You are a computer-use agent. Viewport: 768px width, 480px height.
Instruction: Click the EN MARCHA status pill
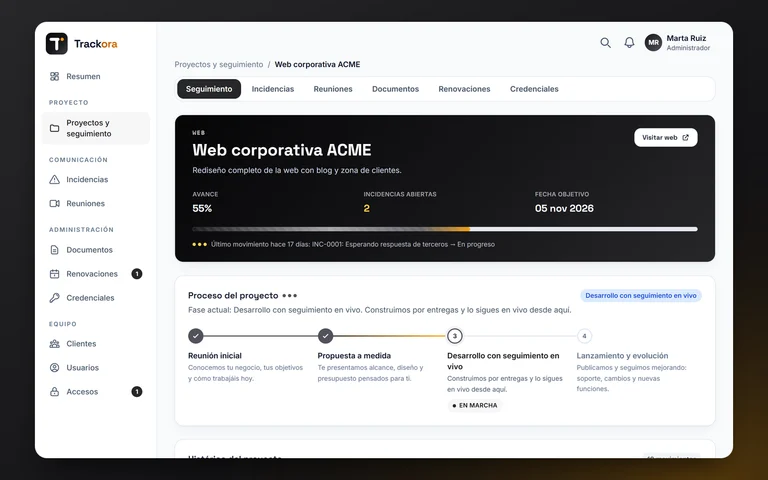pos(475,406)
